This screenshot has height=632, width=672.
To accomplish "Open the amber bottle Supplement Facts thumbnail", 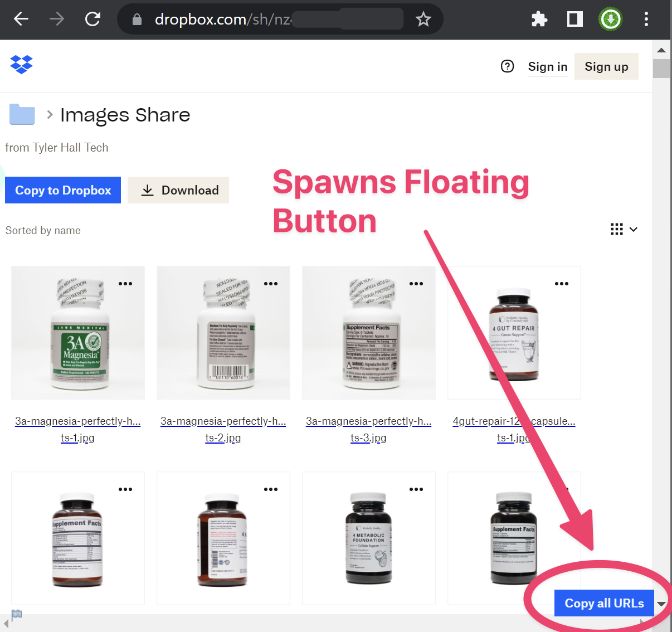I will (x=78, y=538).
